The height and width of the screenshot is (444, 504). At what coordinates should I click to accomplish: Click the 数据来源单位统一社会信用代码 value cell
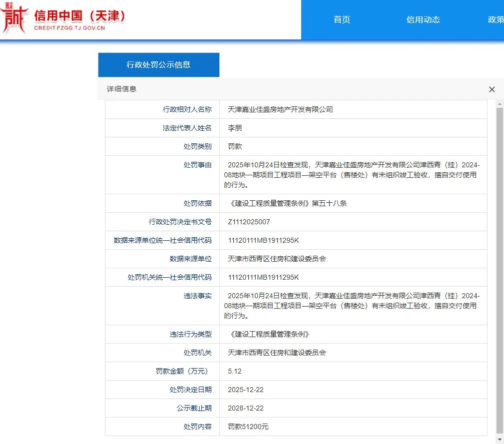coord(353,240)
